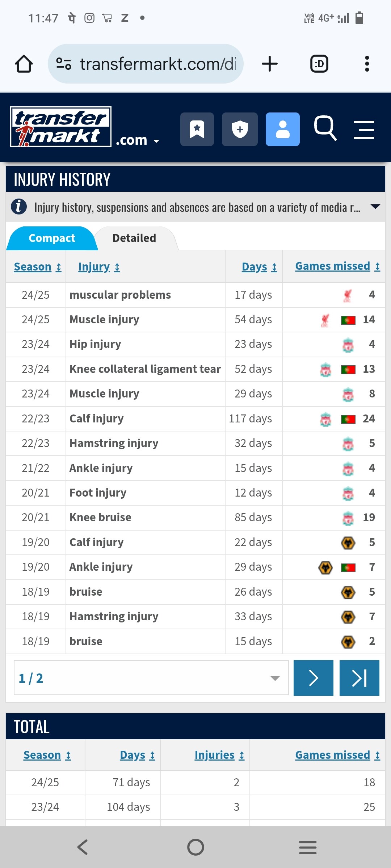Expand the injury history info note
This screenshot has width=391, height=868.
tap(195, 207)
